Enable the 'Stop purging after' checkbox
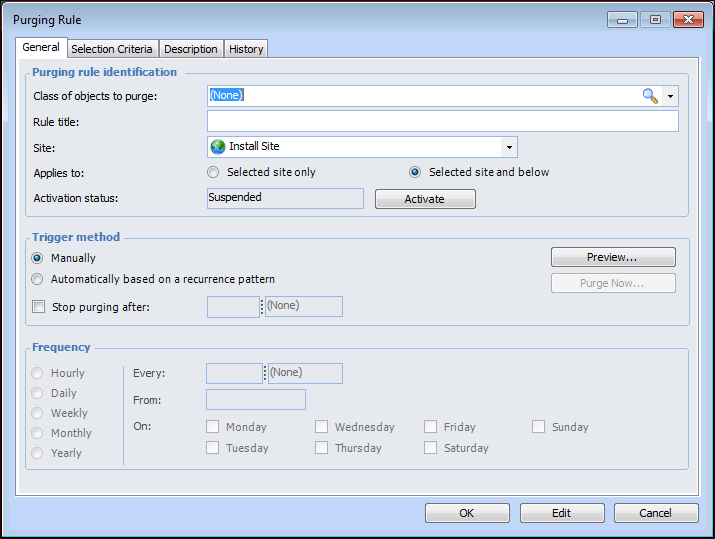The height and width of the screenshot is (539, 715). (39, 307)
